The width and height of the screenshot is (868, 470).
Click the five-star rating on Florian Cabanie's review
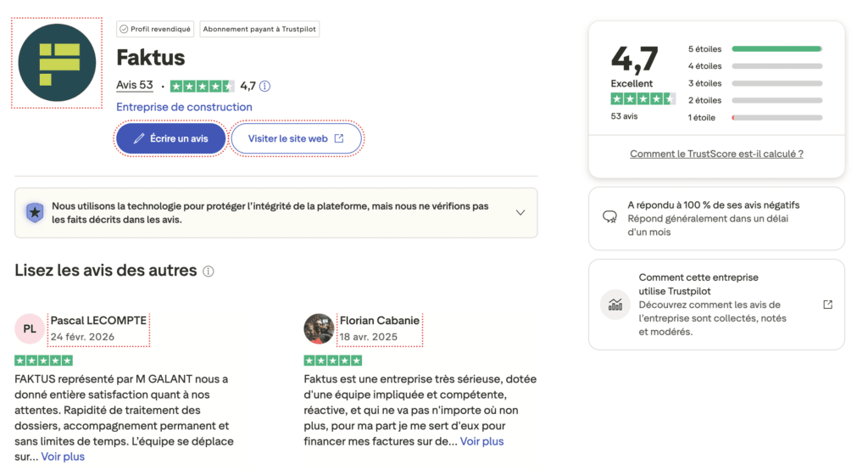(x=332, y=361)
